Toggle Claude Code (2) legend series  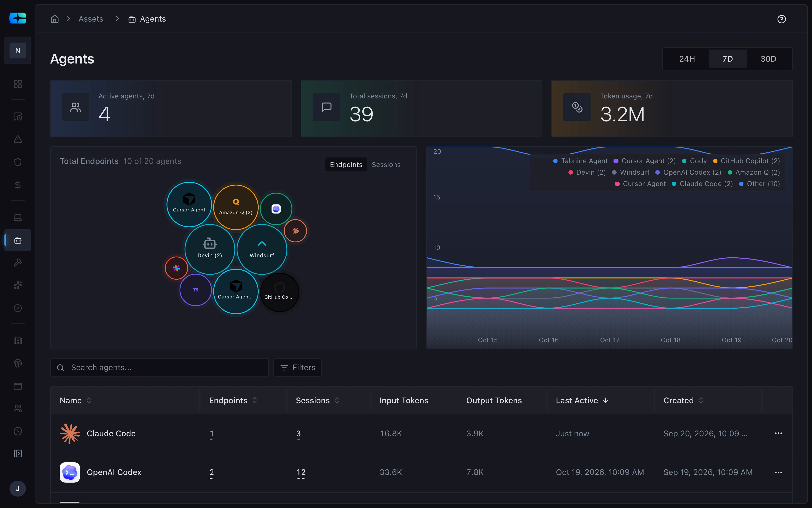[702, 184]
